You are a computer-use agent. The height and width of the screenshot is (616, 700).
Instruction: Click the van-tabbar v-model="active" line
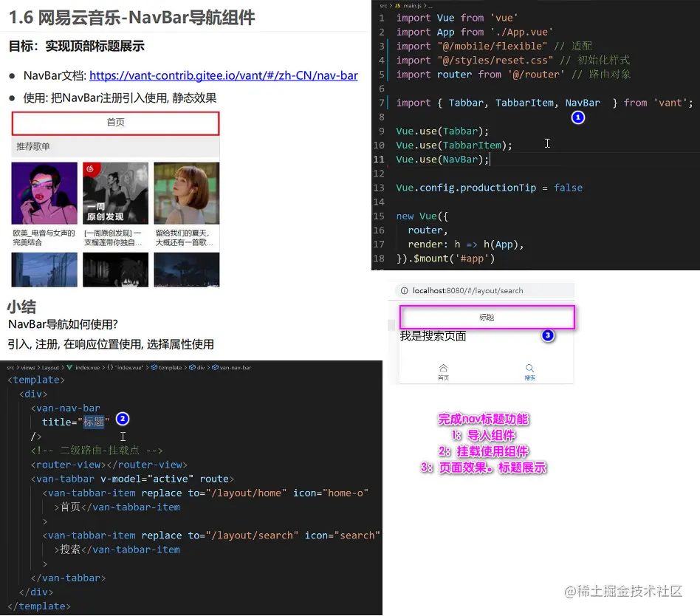(x=132, y=479)
